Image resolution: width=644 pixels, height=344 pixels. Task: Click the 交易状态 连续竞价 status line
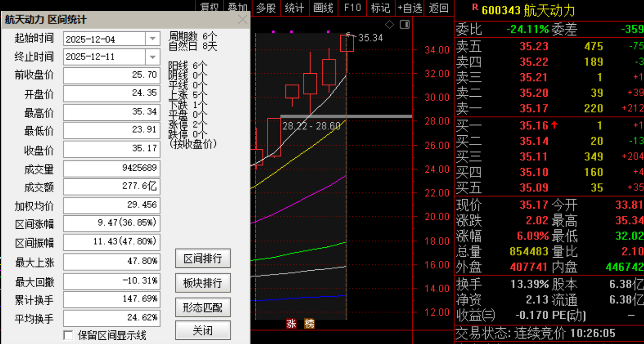coord(536,333)
